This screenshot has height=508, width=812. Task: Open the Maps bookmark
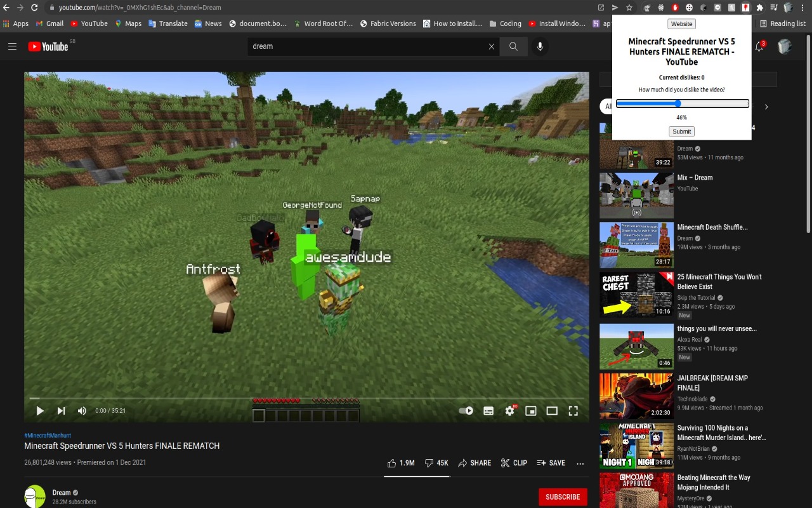(128, 23)
